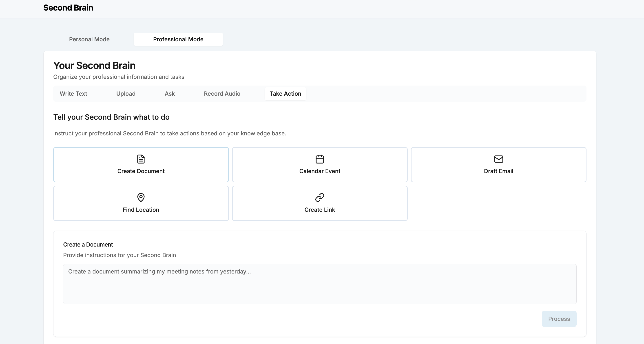Pick the Find Location label
The image size is (644, 344).
[x=141, y=209]
